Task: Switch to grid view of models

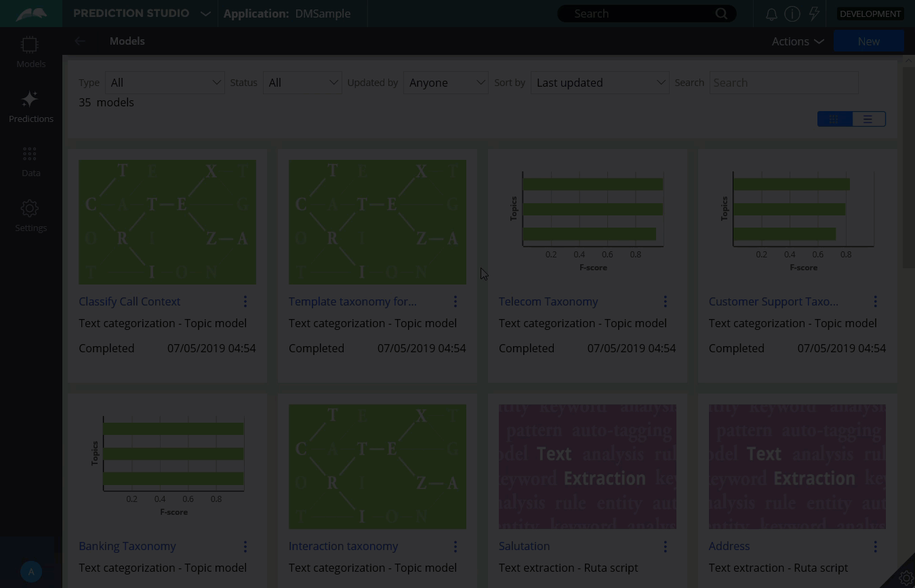Action: click(834, 119)
